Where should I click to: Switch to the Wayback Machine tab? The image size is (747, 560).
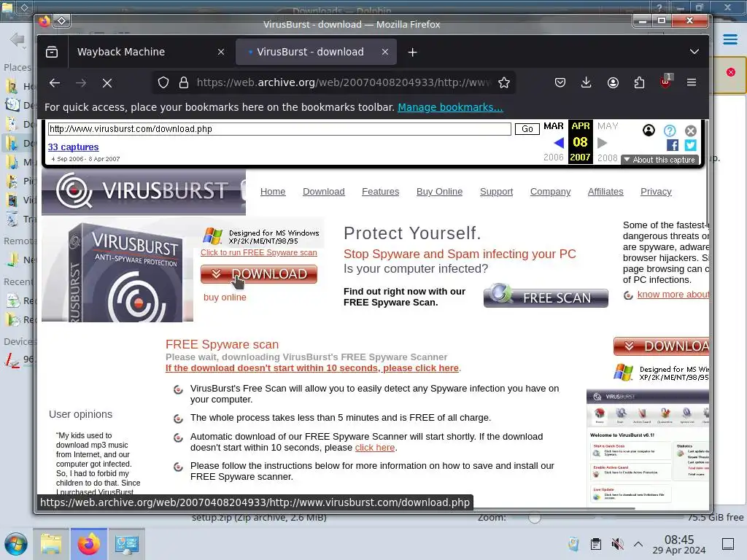[x=121, y=52]
